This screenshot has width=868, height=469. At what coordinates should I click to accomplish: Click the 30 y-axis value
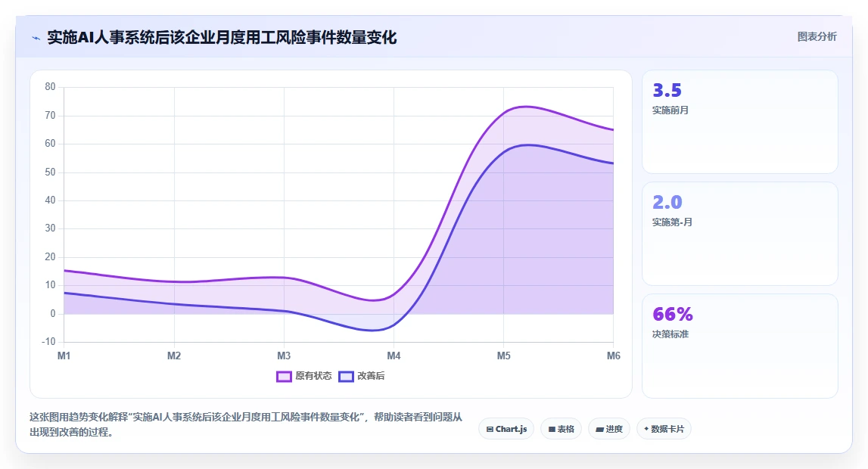point(51,228)
